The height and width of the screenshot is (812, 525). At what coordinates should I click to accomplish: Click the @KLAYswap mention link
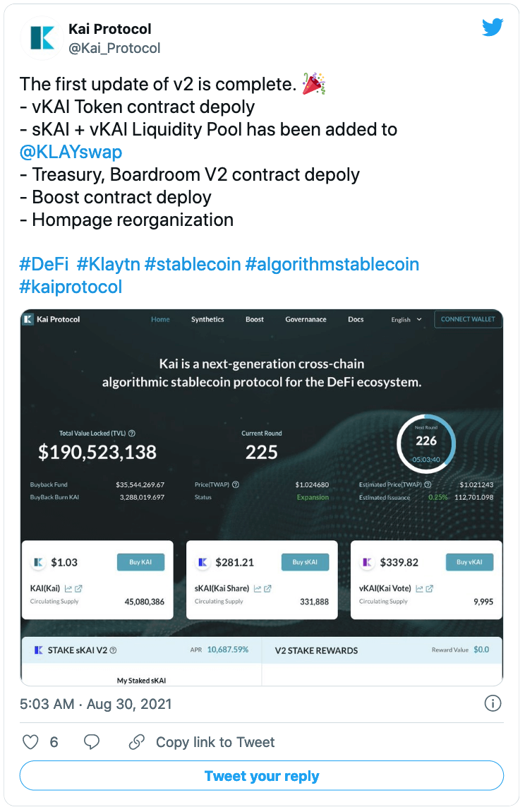click(71, 152)
